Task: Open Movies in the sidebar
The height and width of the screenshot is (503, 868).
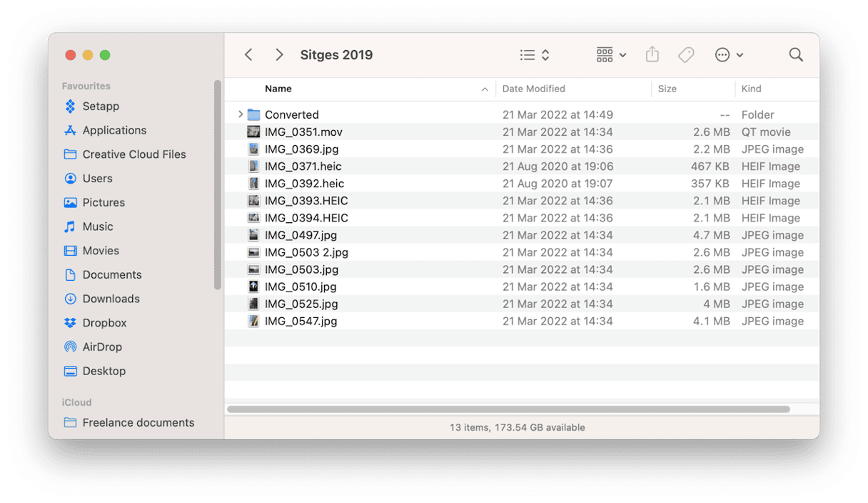Action: click(x=91, y=251)
